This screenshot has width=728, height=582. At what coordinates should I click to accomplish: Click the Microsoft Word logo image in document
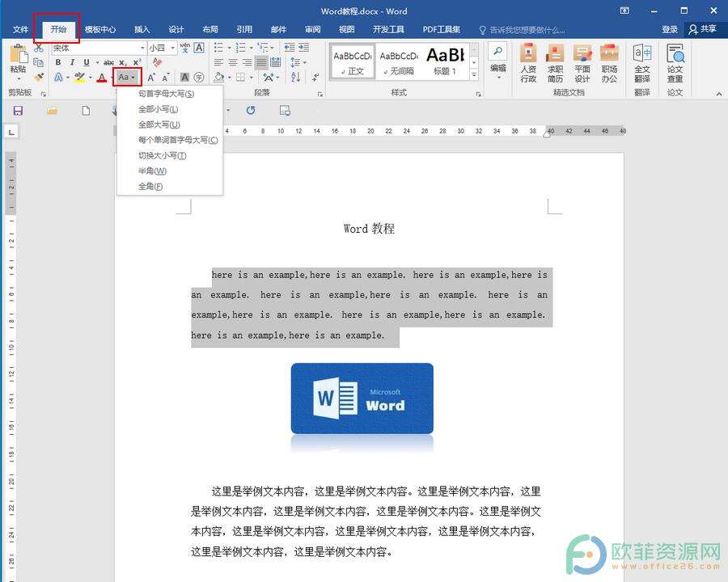point(362,399)
